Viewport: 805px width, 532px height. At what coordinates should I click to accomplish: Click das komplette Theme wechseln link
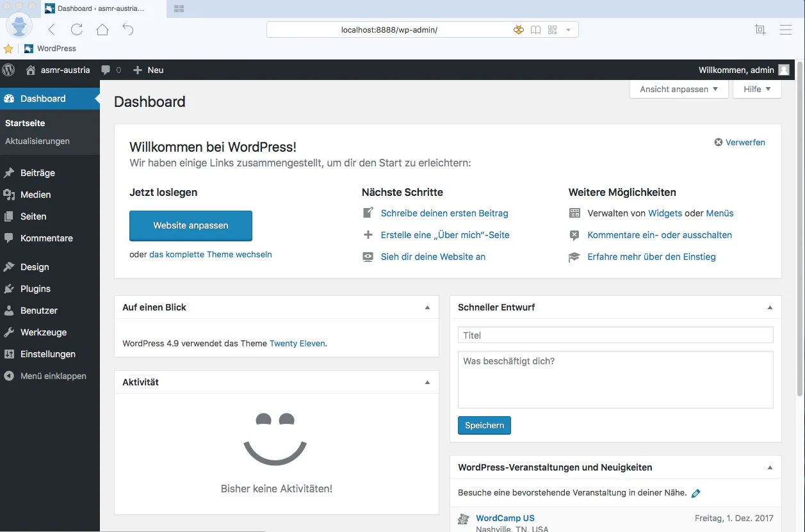coord(211,254)
